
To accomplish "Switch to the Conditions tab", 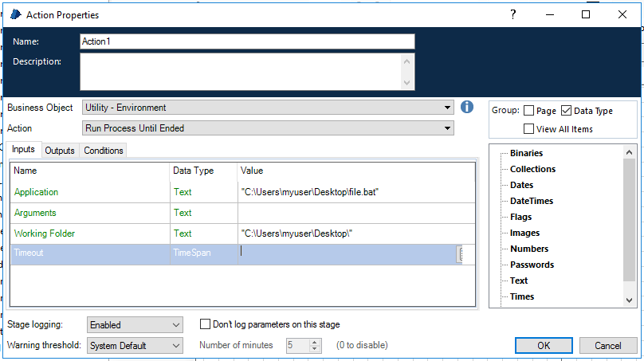I will pos(104,151).
